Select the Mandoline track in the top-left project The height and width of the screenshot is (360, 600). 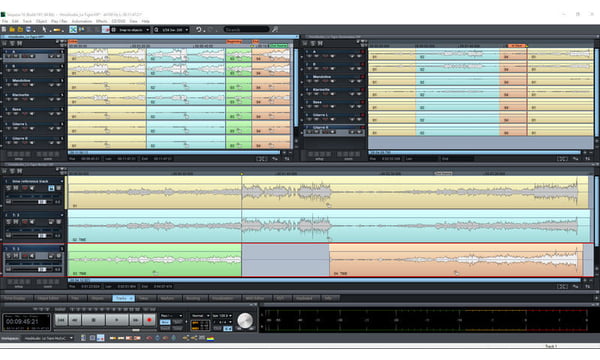[x=21, y=81]
